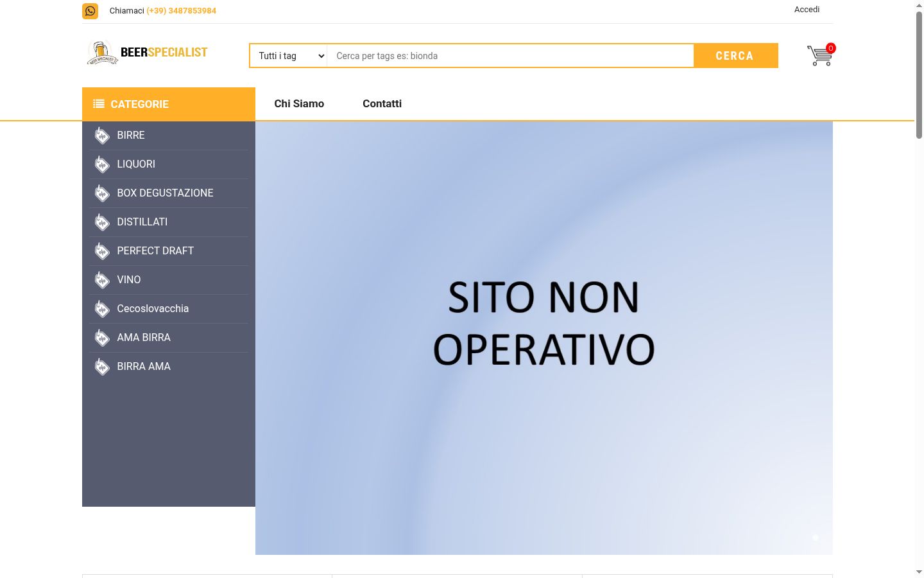Click the tag icon next to BIRRA AMA

(102, 367)
